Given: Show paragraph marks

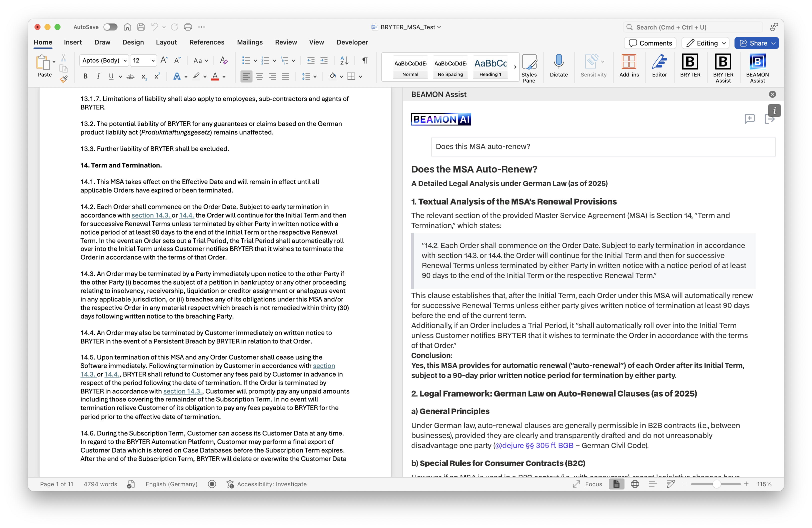Looking at the screenshot, I should pyautogui.click(x=364, y=60).
